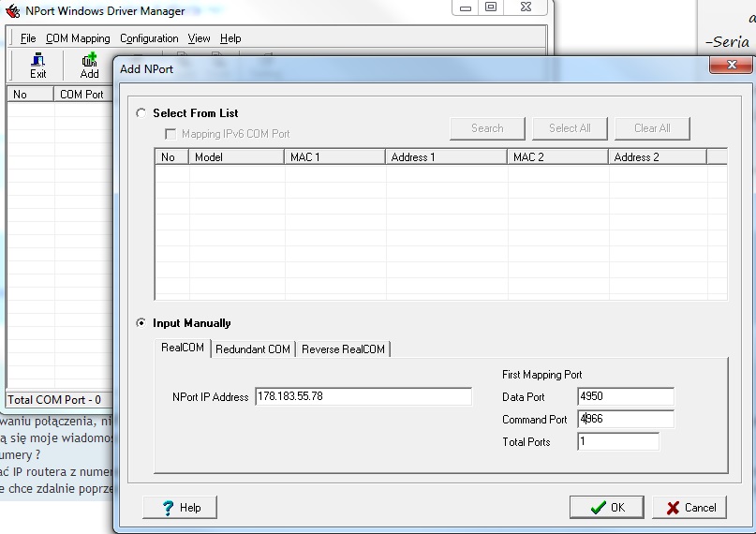This screenshot has width=756, height=534.
Task: Click the Data Port field
Action: tap(626, 396)
